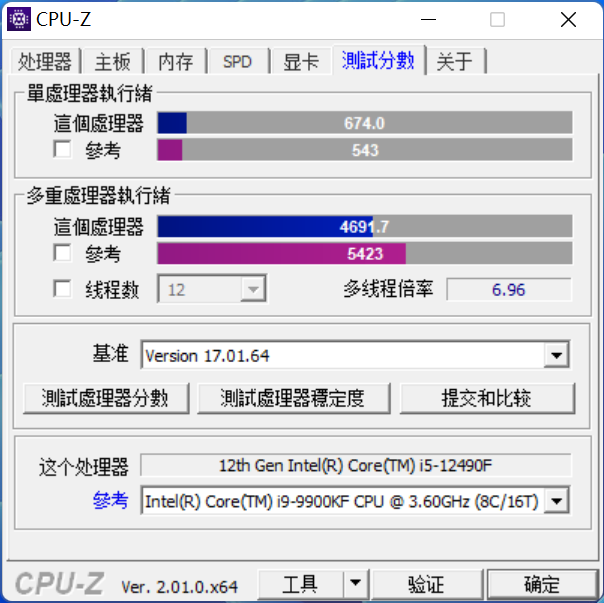Enable the single-thread 參考 checkbox
The image size is (604, 603).
pos(62,149)
